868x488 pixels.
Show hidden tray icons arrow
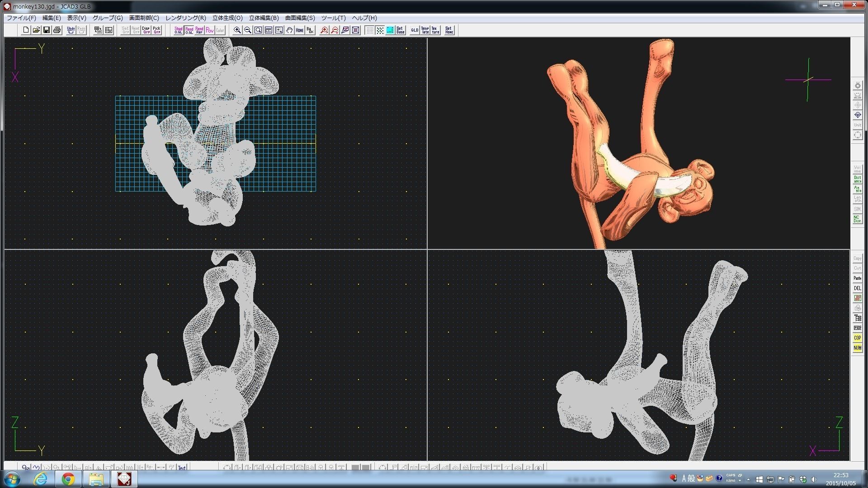click(748, 479)
